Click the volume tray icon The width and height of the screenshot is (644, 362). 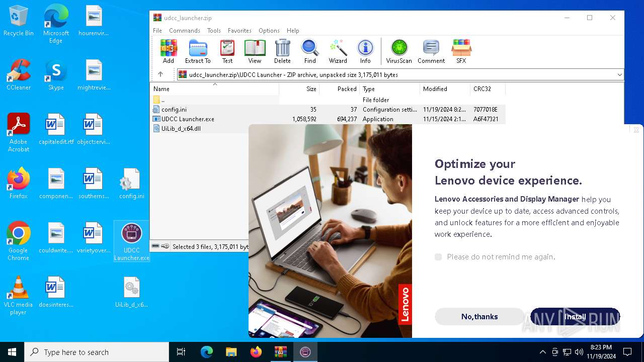(x=579, y=352)
